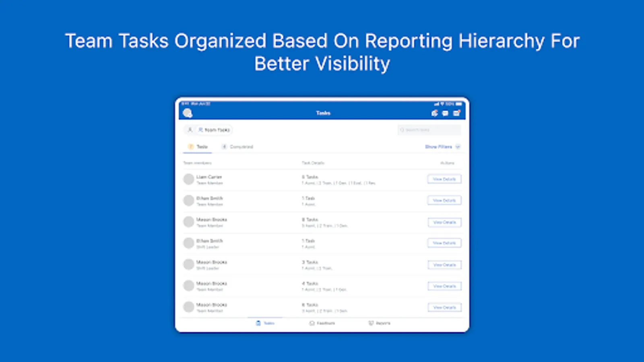Switch to the Completed tab

click(237, 147)
